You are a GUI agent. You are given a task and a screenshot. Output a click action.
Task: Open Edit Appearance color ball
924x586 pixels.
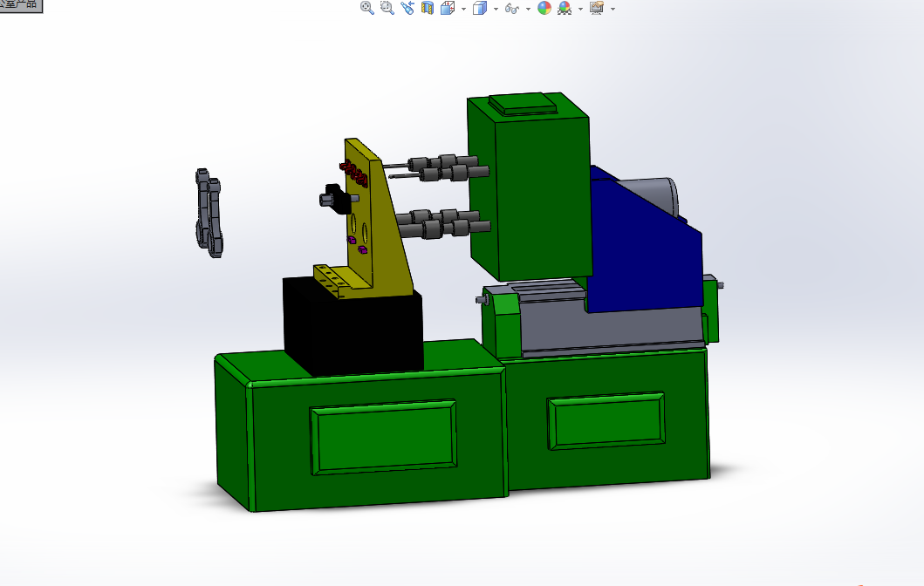[544, 8]
